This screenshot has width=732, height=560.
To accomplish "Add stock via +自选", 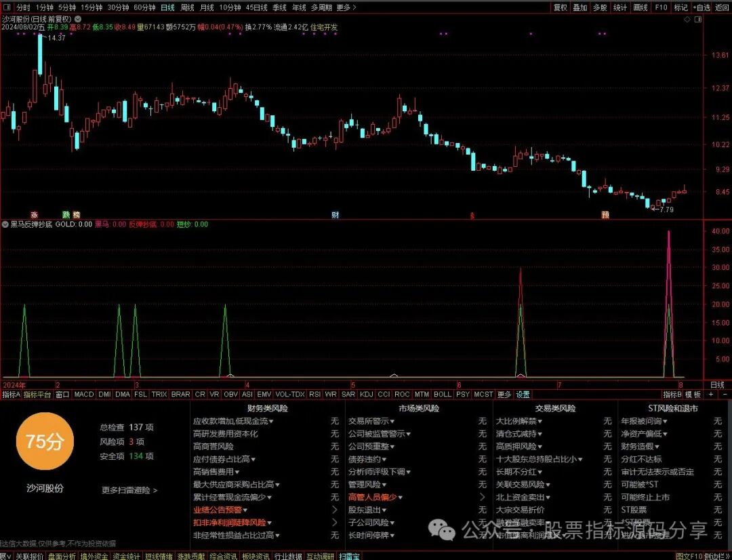I will [x=701, y=7].
